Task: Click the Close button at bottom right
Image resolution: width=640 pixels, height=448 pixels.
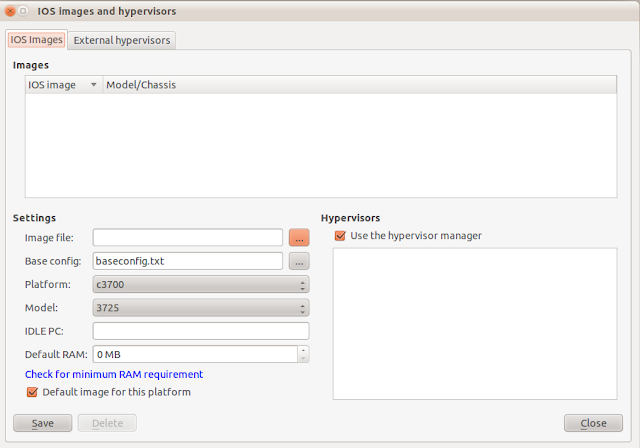Action: pos(593,423)
